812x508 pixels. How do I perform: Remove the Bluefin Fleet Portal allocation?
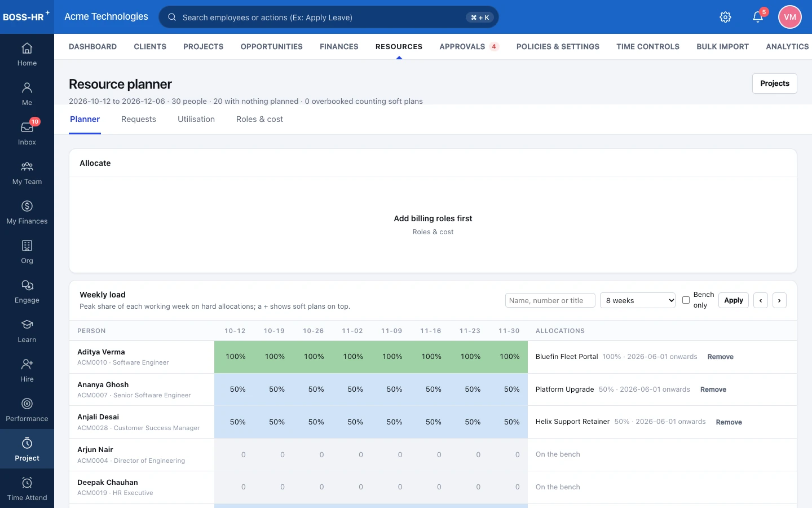pyautogui.click(x=721, y=357)
